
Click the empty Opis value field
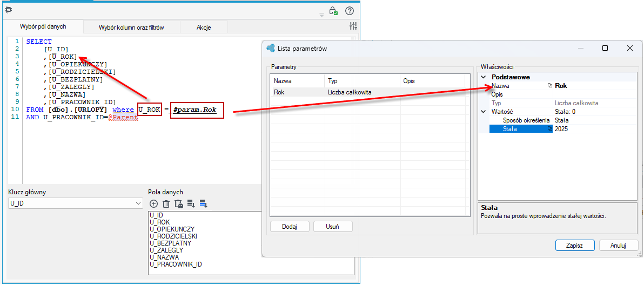point(595,95)
